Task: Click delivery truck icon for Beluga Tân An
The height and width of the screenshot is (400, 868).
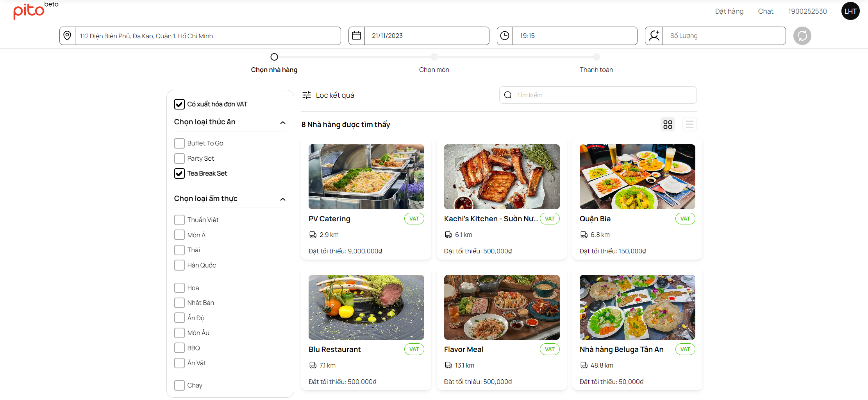Action: 584,365
